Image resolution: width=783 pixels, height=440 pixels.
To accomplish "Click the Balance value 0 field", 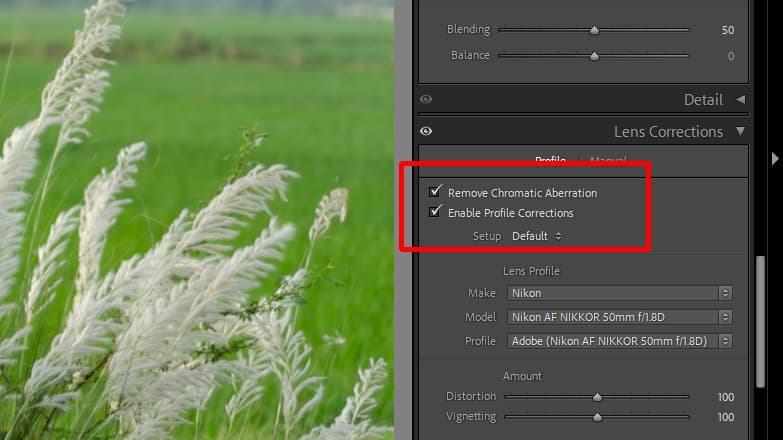I will tap(731, 56).
